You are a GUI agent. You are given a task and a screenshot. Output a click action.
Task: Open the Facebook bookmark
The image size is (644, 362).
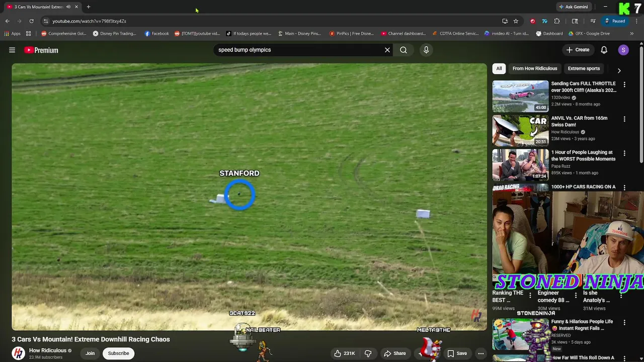[157, 34]
